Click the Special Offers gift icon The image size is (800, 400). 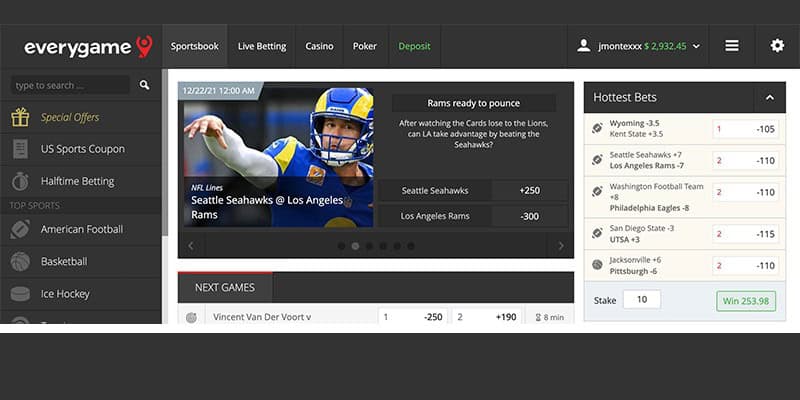20,117
